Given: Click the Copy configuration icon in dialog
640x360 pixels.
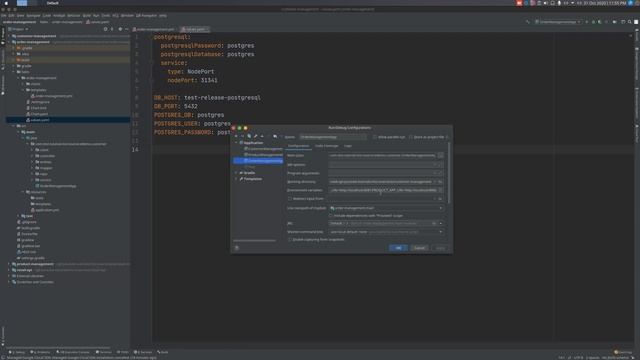Looking at the screenshot, I should click(249, 136).
